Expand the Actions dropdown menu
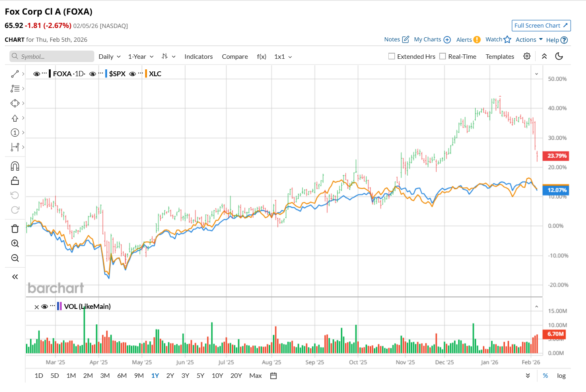Screen dimensions: 586x392 [529, 40]
